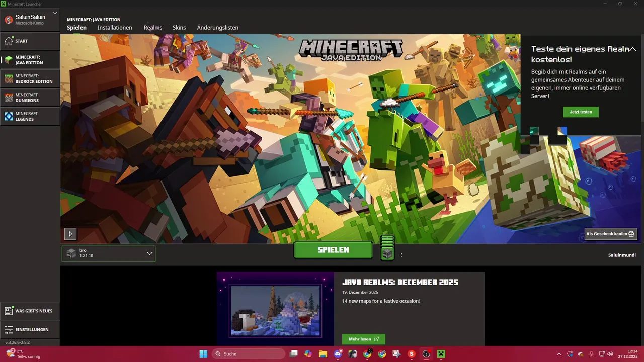Open File Explorer from taskbar
Screen dimensions: 644x362
coord(323,354)
